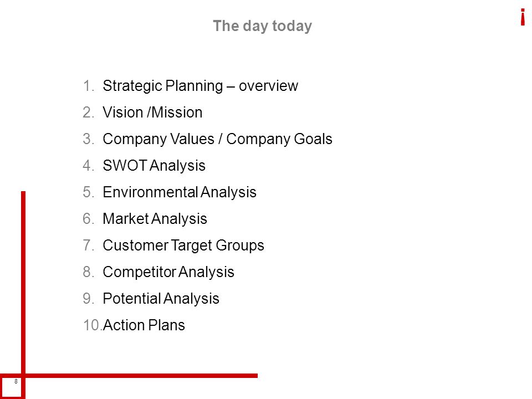Click 'Potential Analysis' in the list
Image resolution: width=532 pixels, height=399 pixels.
click(x=161, y=299)
